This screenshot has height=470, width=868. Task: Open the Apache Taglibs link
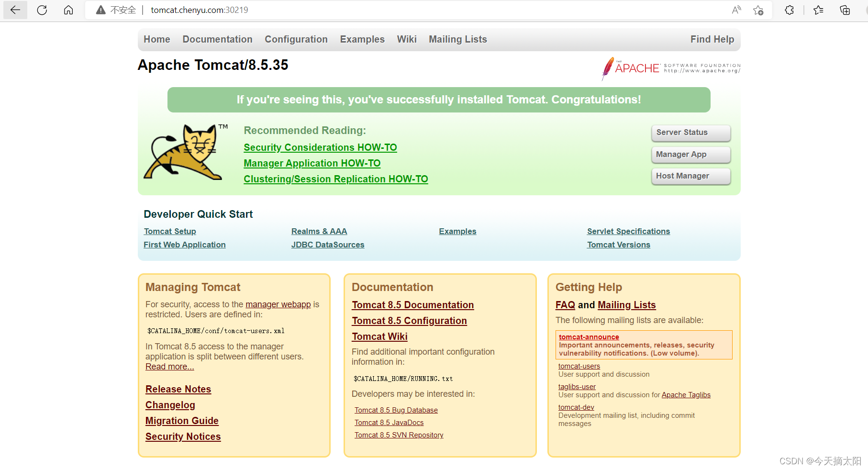pyautogui.click(x=686, y=395)
